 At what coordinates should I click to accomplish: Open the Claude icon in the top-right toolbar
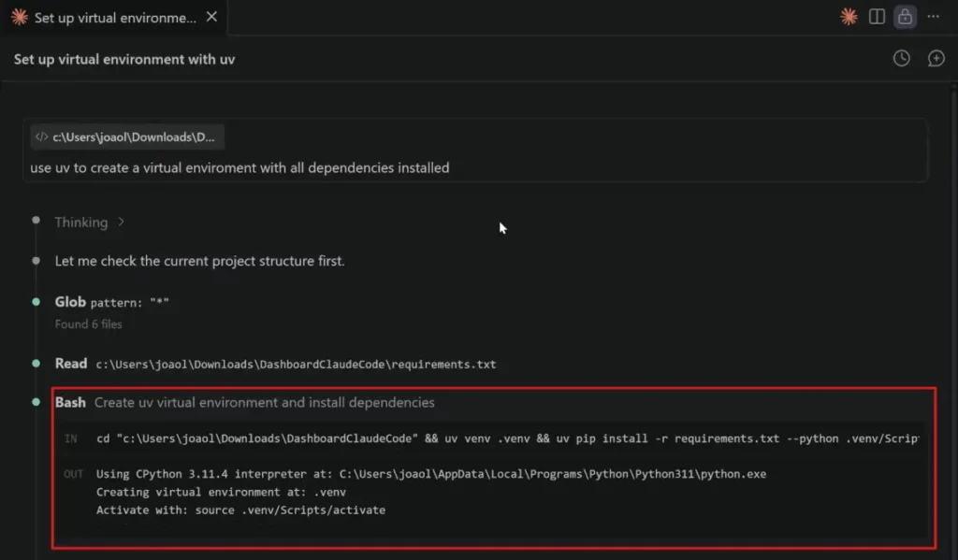tap(849, 17)
